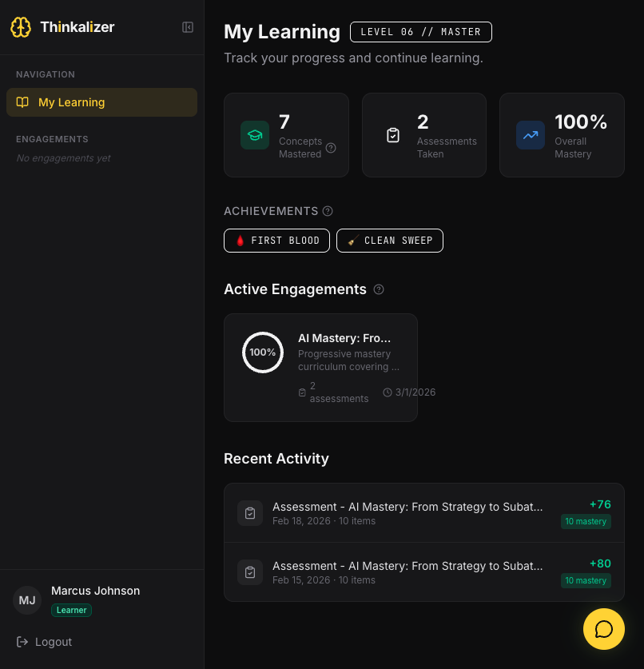Click the MJ avatar for Marcus Johnson
This screenshot has height=669, width=644.
[26, 600]
